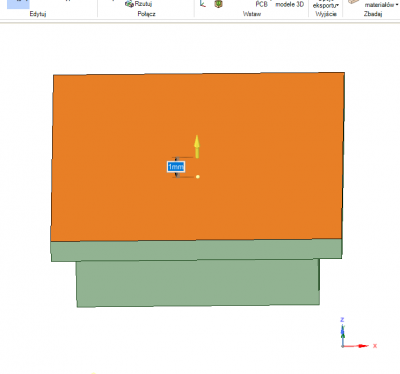
Task: Expand the materiałów dropdown arrow
Action: point(397,5)
